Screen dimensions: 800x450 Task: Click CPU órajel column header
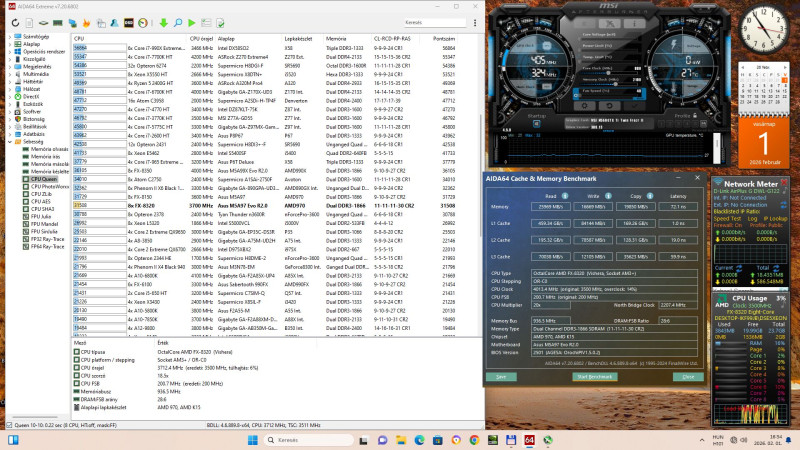coord(201,39)
